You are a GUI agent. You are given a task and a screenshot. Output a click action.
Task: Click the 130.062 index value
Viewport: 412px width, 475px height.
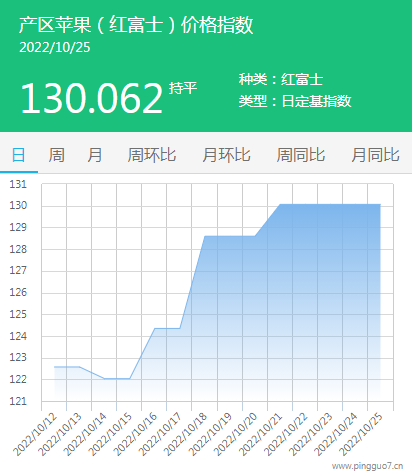pos(92,98)
